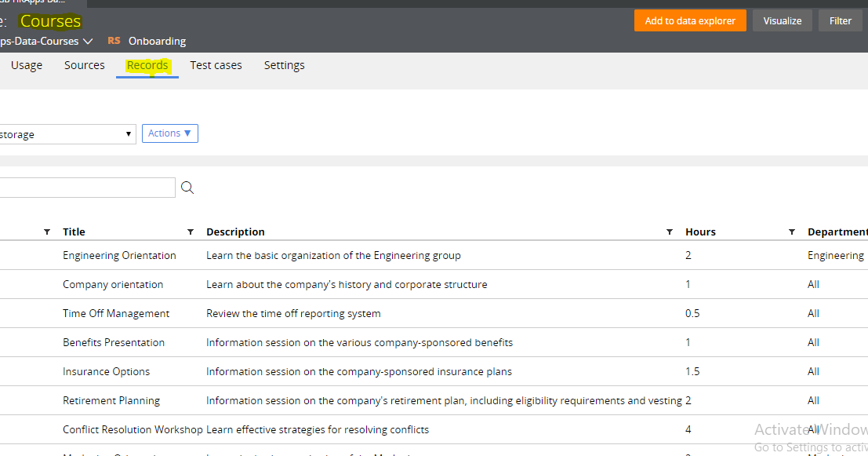Image resolution: width=868 pixels, height=456 pixels.
Task: Open the Actions dropdown
Action: tap(169, 133)
